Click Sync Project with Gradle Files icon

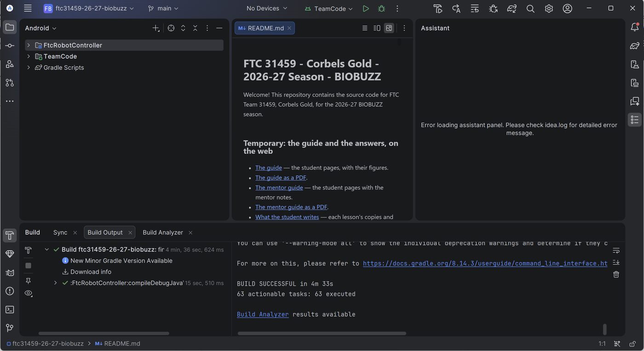point(512,9)
